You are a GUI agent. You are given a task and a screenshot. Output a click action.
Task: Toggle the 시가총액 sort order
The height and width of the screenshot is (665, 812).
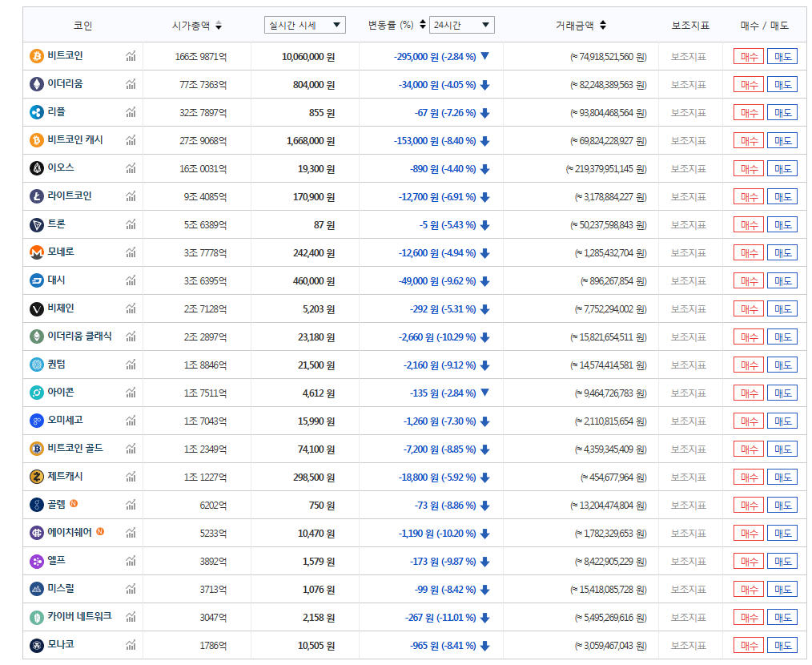point(217,25)
